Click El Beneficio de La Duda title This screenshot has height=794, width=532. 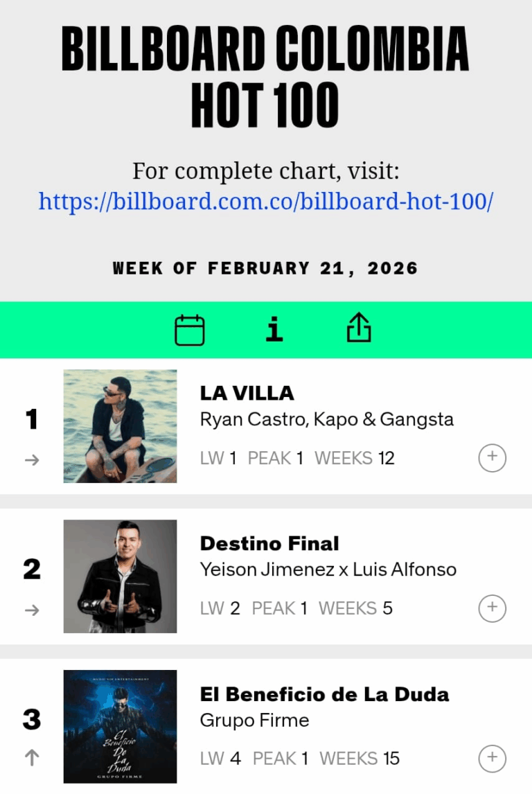(x=324, y=694)
